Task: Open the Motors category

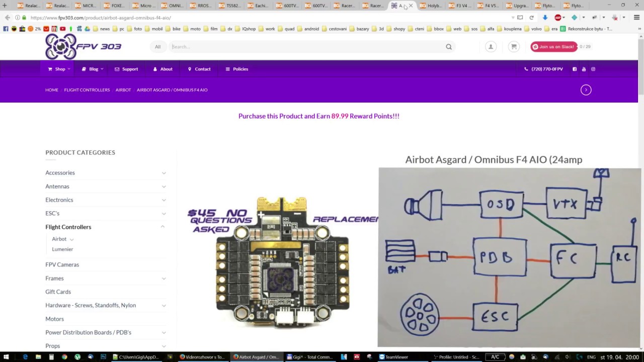Action: pos(54,319)
